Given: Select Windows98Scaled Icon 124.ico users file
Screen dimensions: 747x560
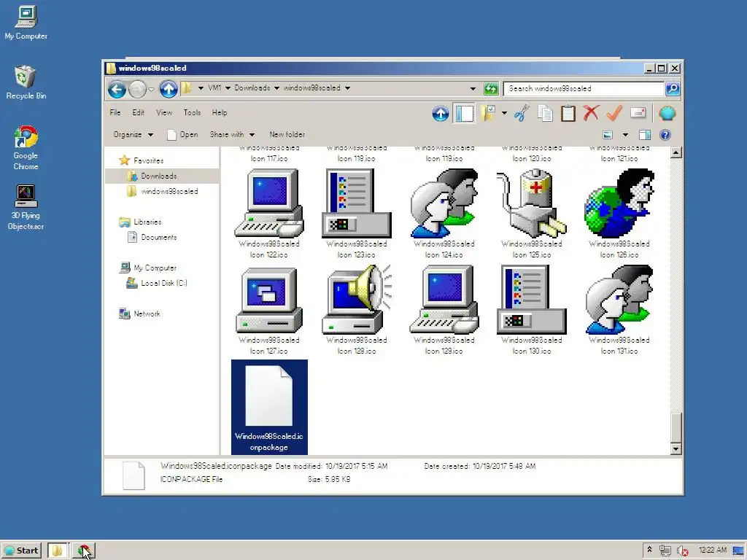Looking at the screenshot, I should click(x=444, y=214).
